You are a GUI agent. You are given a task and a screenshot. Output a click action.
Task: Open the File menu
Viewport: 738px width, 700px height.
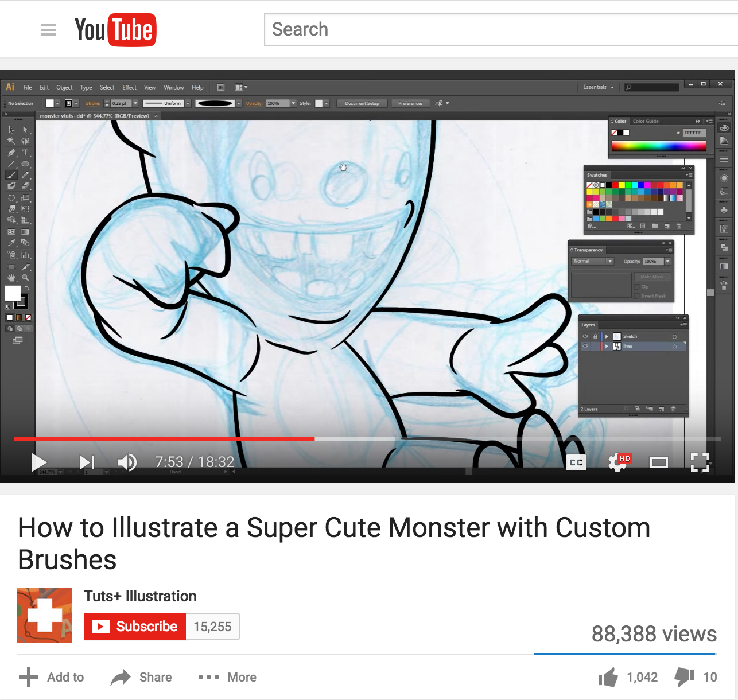28,87
